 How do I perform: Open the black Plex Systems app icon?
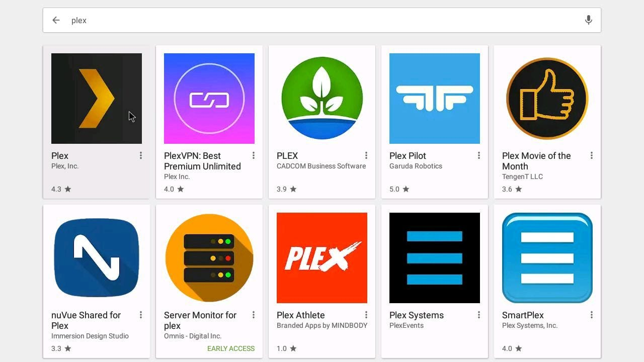point(435,258)
